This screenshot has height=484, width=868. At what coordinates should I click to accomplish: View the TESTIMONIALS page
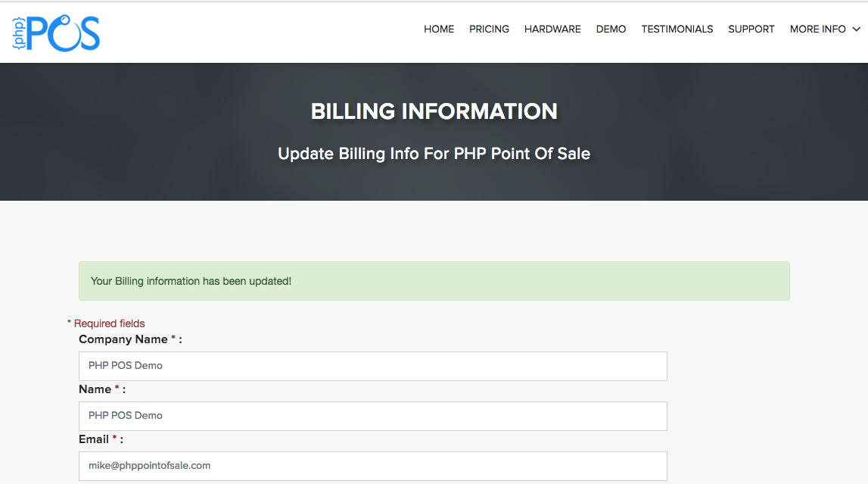[x=677, y=29]
